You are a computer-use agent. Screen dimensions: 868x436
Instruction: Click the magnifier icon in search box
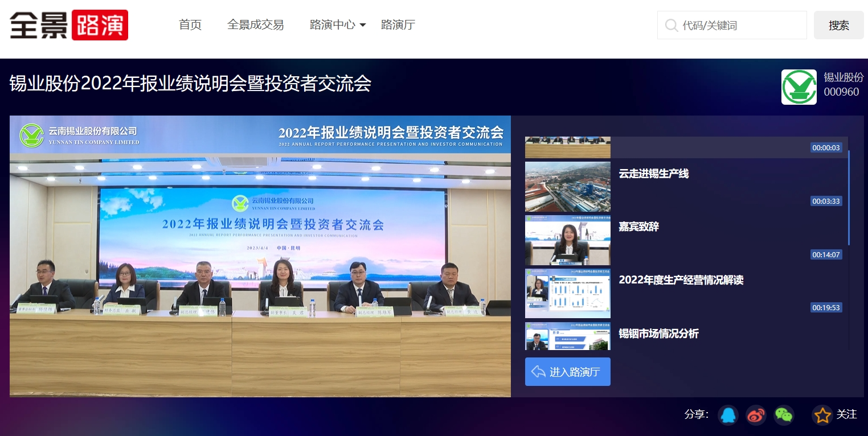672,25
